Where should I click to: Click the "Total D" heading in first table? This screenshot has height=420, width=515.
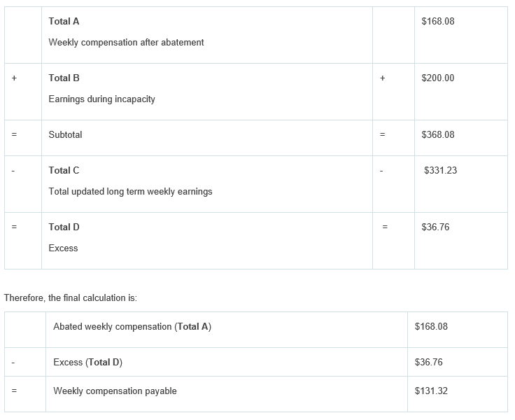pos(64,227)
